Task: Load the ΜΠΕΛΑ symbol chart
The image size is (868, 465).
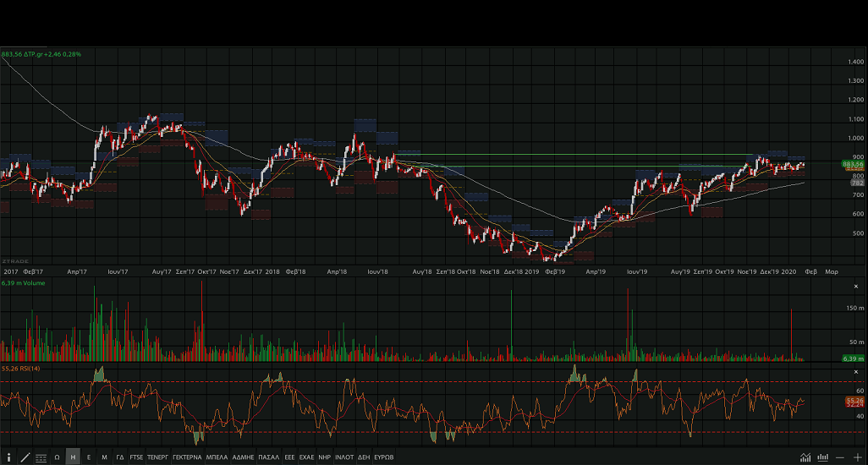Action: [x=217, y=457]
